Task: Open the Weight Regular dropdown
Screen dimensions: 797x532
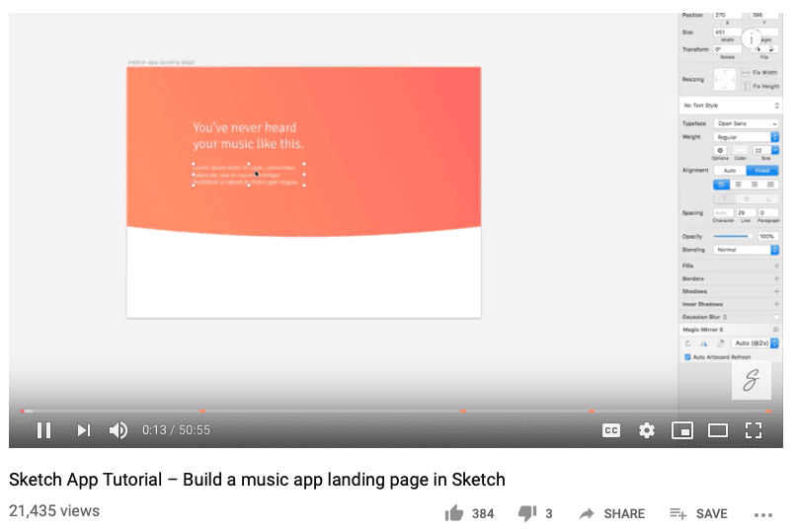Action: pos(747,137)
